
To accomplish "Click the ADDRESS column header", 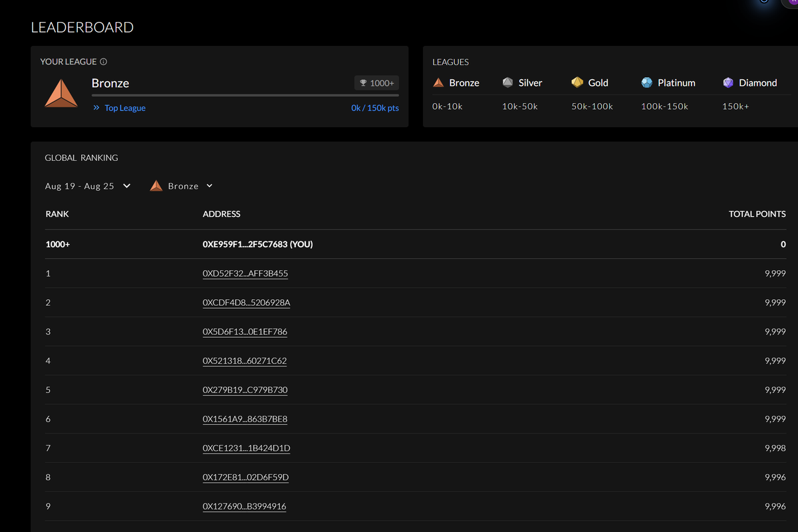I will tap(221, 214).
